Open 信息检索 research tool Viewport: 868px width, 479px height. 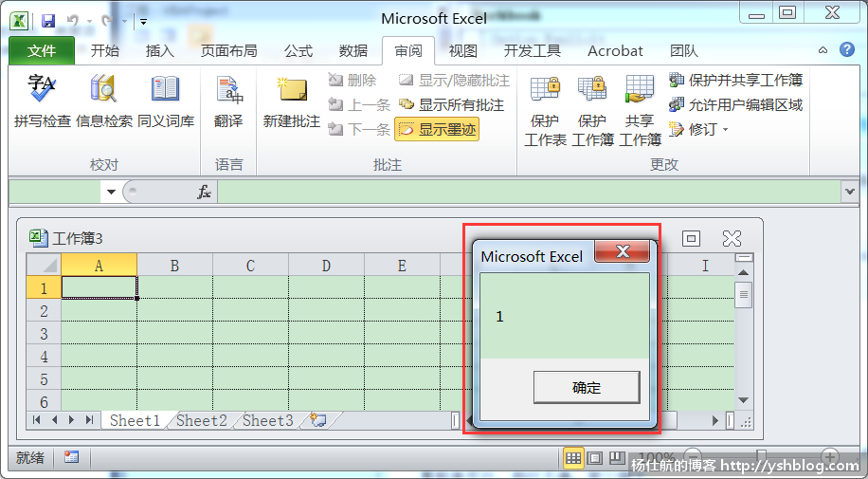click(x=104, y=101)
